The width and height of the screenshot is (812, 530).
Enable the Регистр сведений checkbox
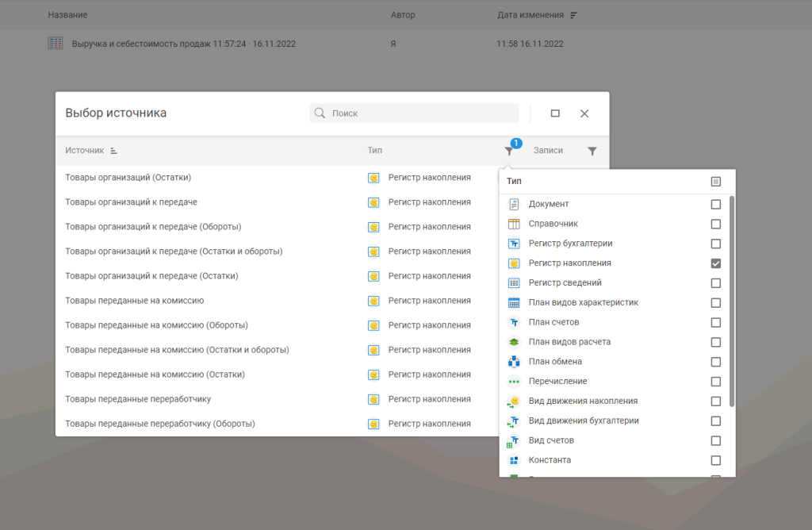715,283
